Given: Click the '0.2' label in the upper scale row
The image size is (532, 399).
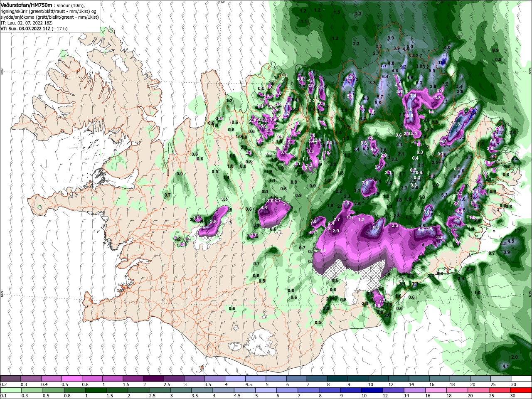Looking at the screenshot, I should pos(4,384).
